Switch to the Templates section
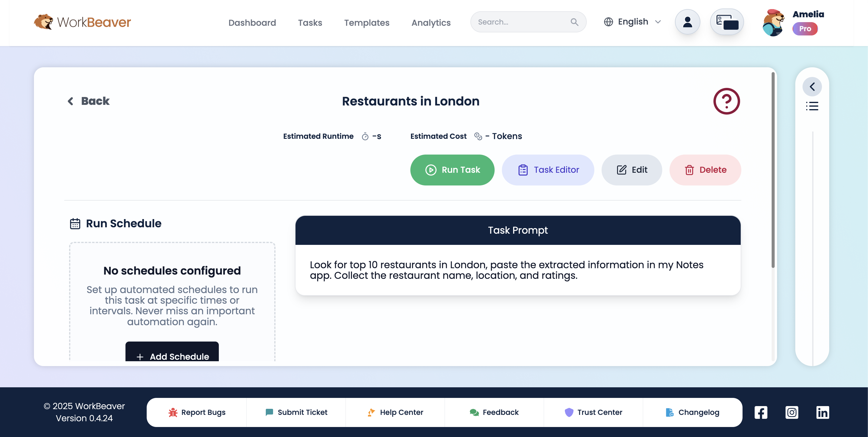The height and width of the screenshot is (437, 868). coord(367,22)
